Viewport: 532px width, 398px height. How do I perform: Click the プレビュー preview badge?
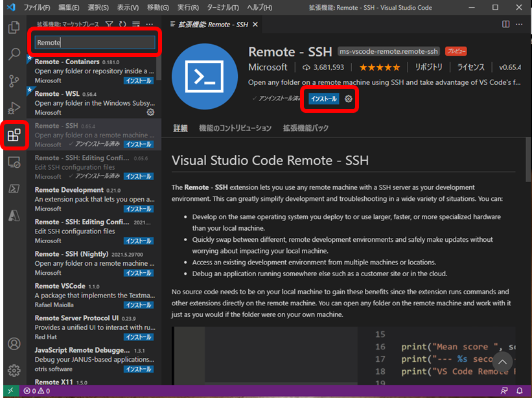(x=456, y=52)
